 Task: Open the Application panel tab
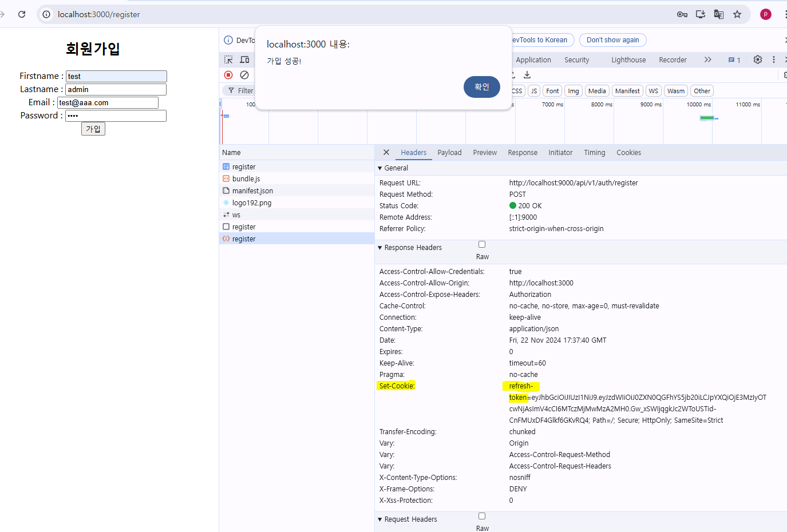533,60
